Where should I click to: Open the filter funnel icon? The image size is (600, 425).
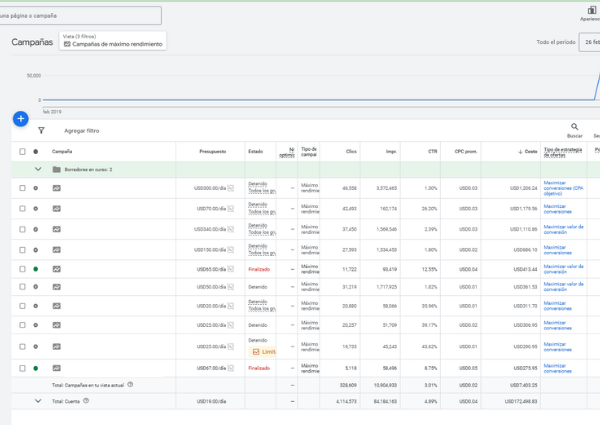41,130
